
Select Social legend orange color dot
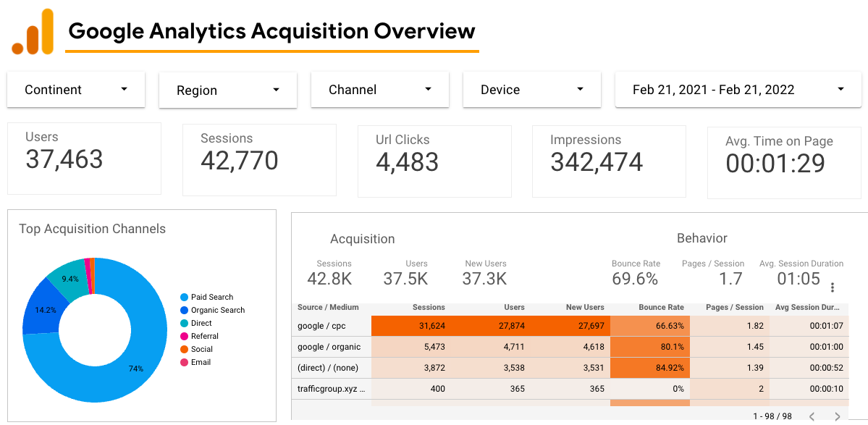tap(185, 349)
